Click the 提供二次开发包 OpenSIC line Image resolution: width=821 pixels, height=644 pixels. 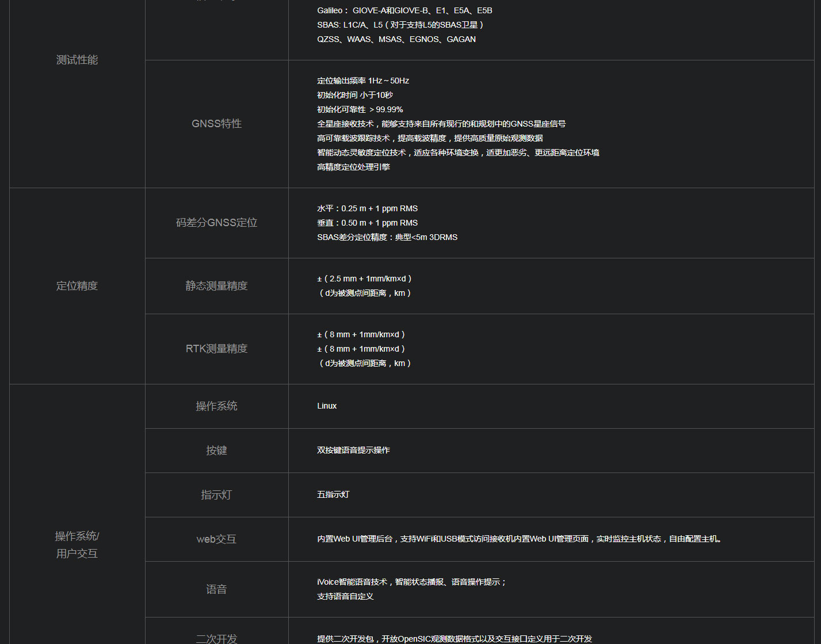(x=455, y=639)
